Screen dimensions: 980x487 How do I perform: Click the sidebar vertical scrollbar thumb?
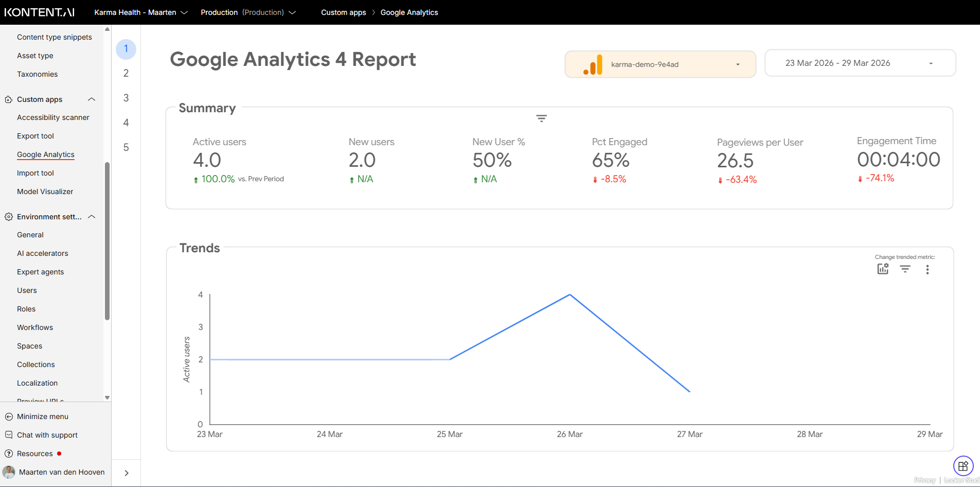pyautogui.click(x=107, y=241)
